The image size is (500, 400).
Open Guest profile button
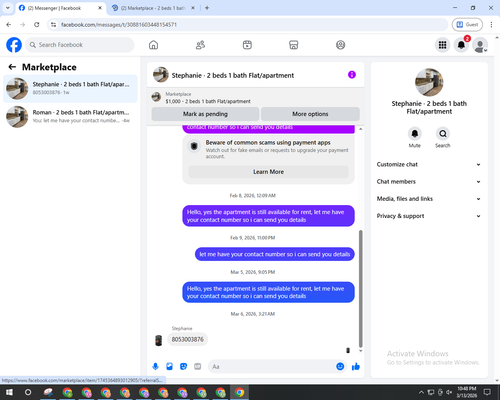click(x=467, y=25)
